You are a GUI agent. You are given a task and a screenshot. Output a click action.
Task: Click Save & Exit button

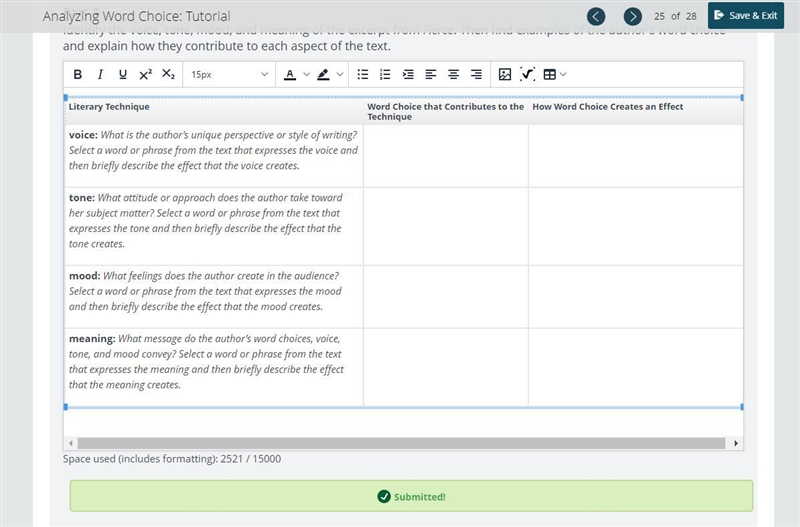point(745,15)
